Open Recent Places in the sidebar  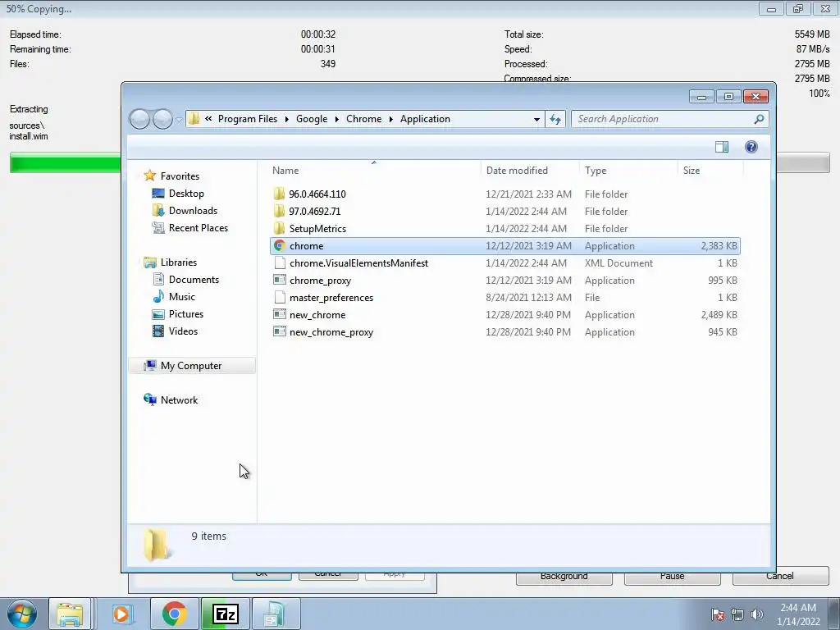[x=199, y=228]
